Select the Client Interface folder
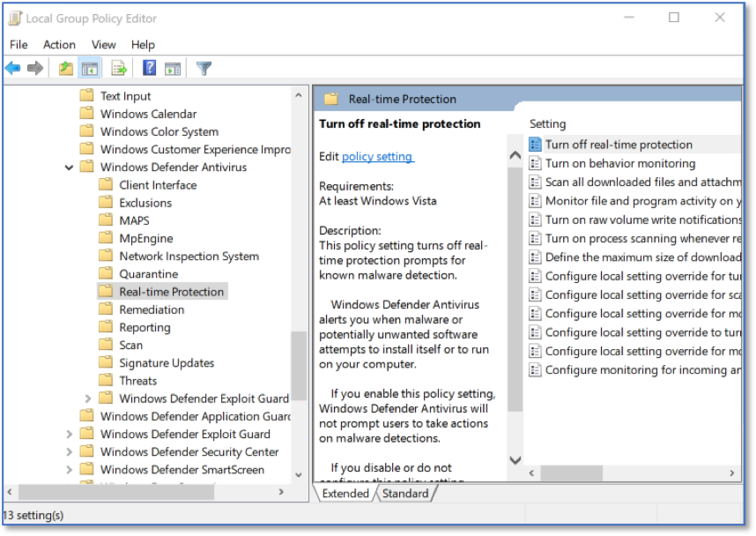Screen dimensions: 756x536 coord(158,185)
